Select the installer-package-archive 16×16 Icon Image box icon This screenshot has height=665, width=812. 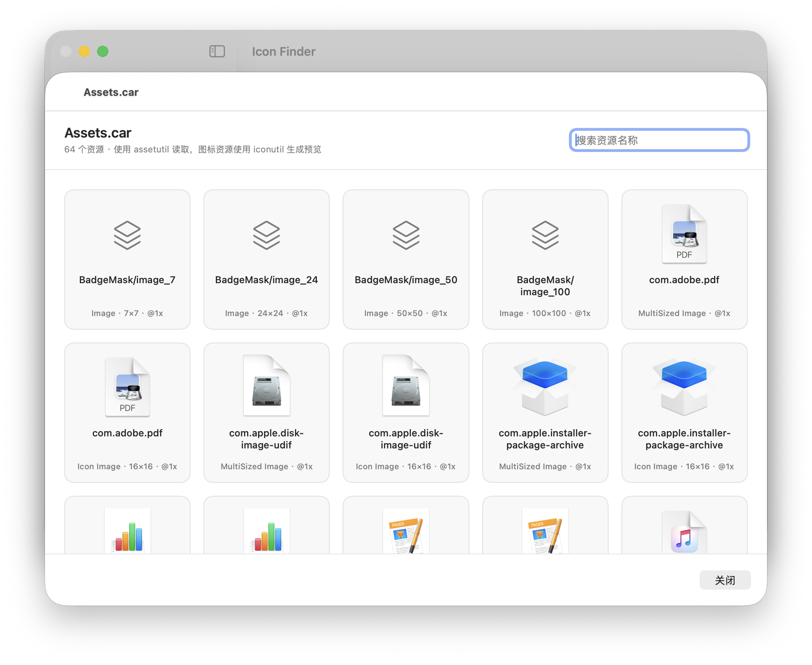[x=684, y=387]
